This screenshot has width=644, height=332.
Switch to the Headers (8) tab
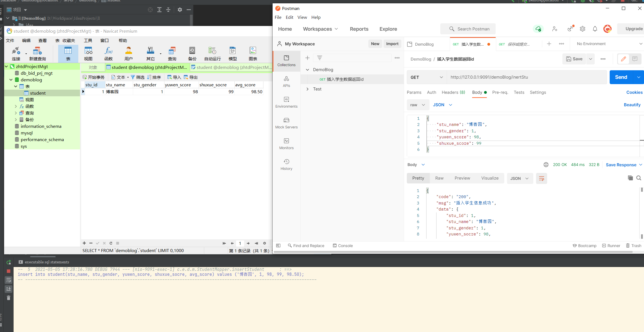click(453, 92)
